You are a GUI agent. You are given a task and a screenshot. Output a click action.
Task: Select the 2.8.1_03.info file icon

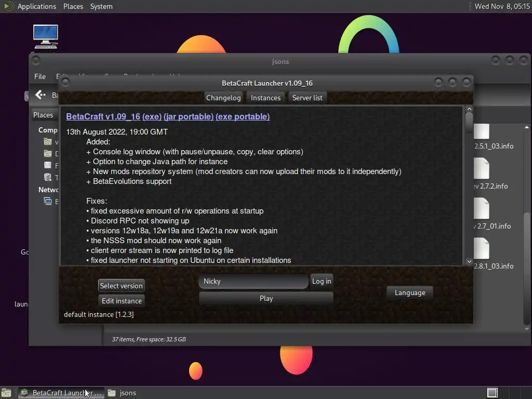click(482, 249)
